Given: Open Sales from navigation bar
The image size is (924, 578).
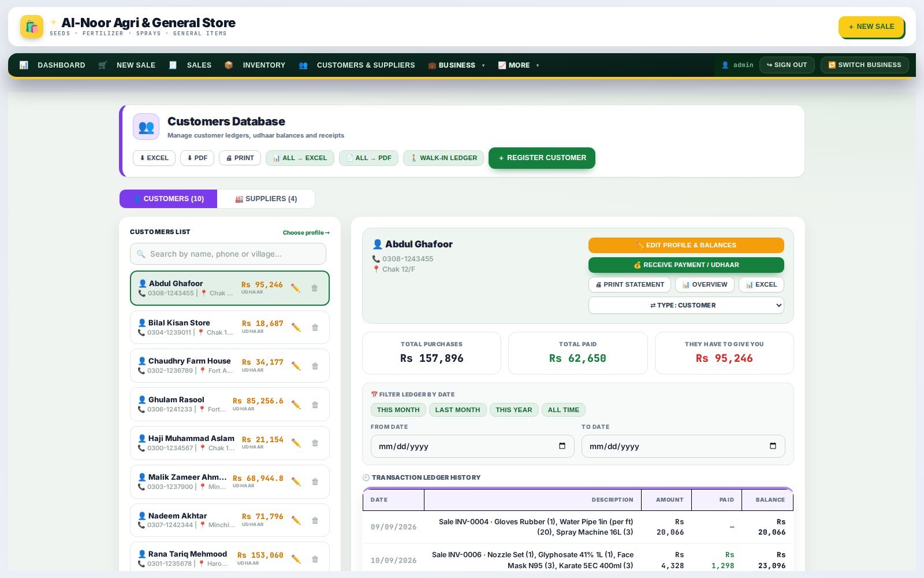Looking at the screenshot, I should pyautogui.click(x=190, y=65).
